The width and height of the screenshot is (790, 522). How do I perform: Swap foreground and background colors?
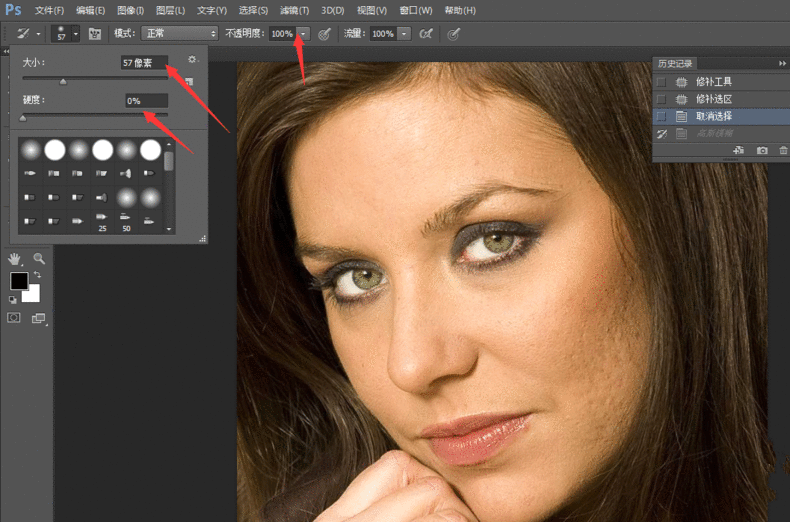coord(37,274)
